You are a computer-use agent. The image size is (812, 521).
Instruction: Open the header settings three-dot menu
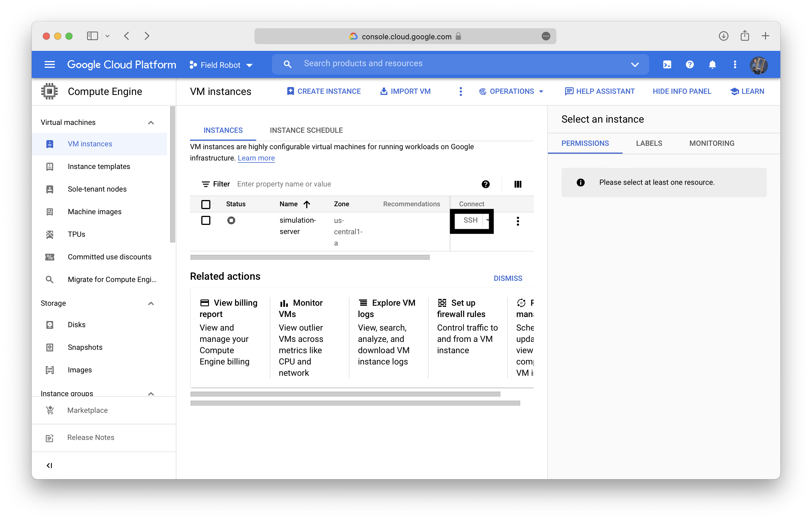pos(735,64)
